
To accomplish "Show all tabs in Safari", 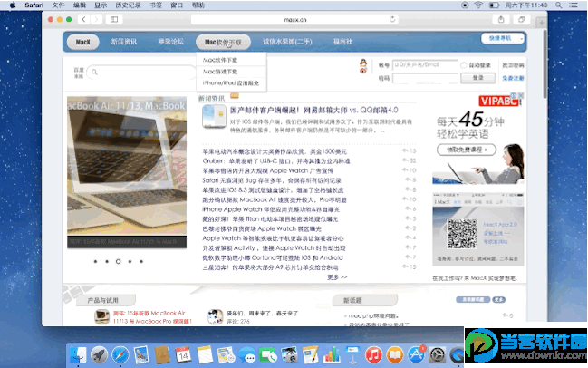I will pyautogui.click(x=522, y=20).
